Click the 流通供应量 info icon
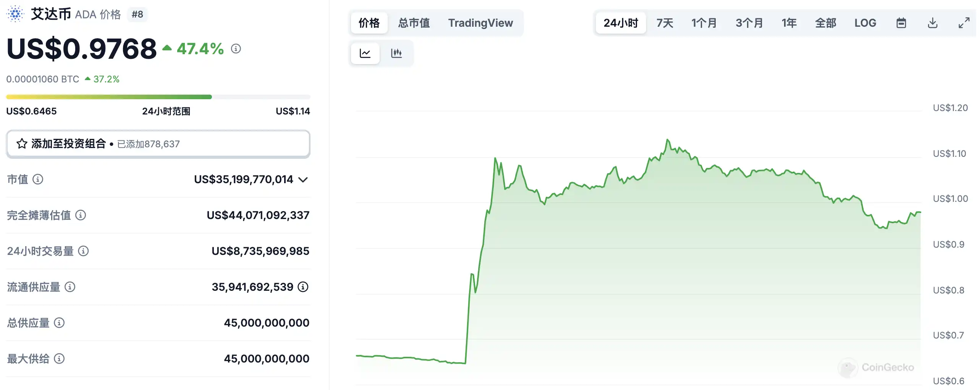The height and width of the screenshot is (390, 980). point(70,287)
